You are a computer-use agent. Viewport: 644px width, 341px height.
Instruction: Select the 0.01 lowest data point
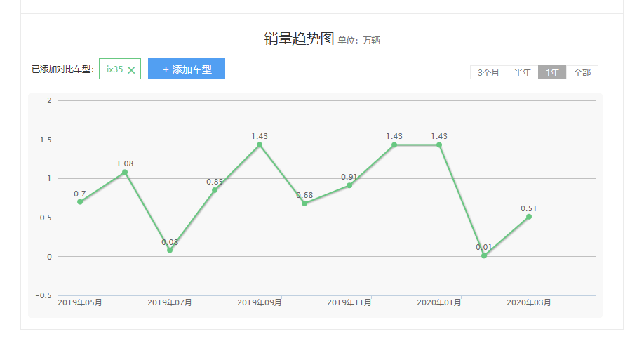(484, 255)
